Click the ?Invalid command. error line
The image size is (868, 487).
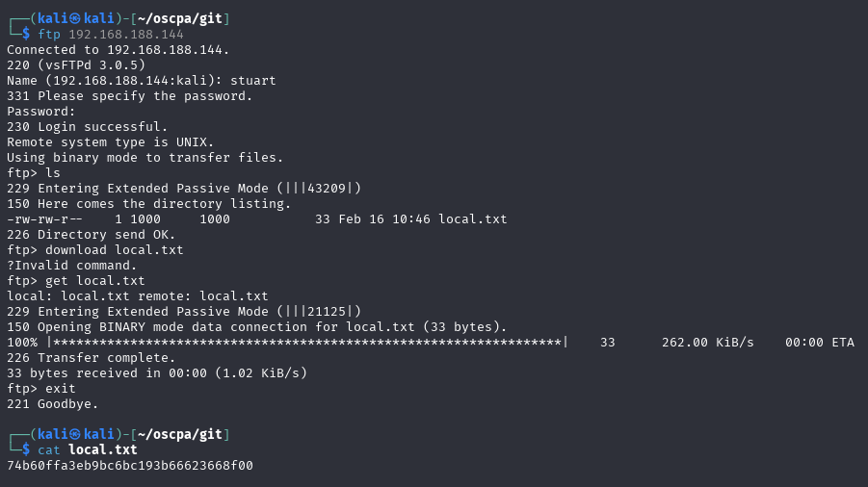click(72, 266)
